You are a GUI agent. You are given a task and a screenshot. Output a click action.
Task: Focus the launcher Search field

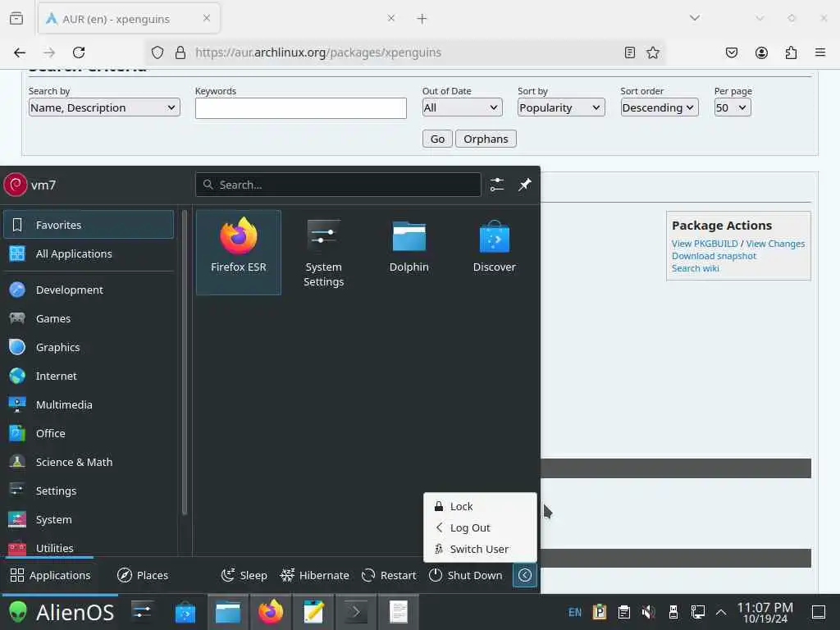pyautogui.click(x=338, y=185)
